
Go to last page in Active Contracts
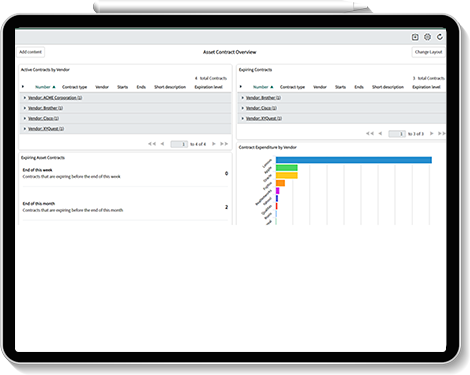coord(224,144)
